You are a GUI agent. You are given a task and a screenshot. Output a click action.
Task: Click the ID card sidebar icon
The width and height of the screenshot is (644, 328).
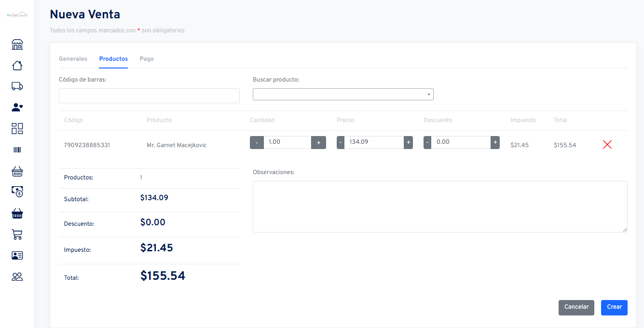[17, 256]
